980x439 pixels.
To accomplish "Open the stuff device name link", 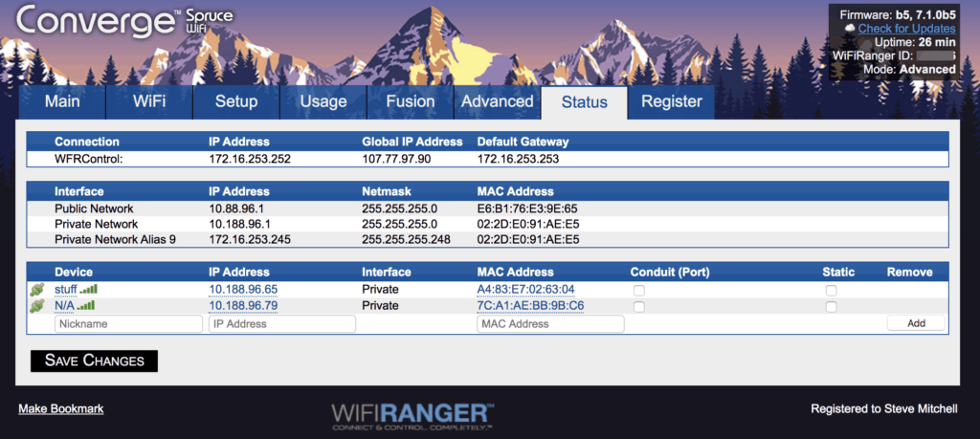I will (66, 289).
